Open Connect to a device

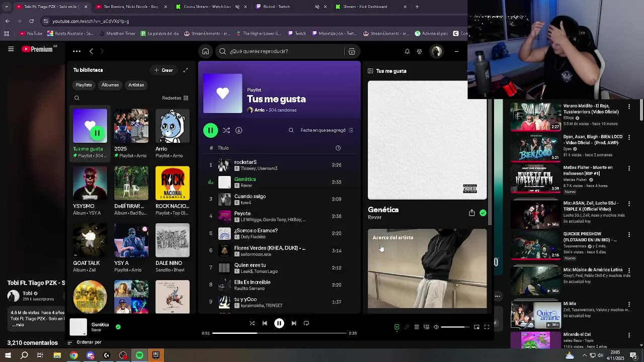[x=426, y=327]
